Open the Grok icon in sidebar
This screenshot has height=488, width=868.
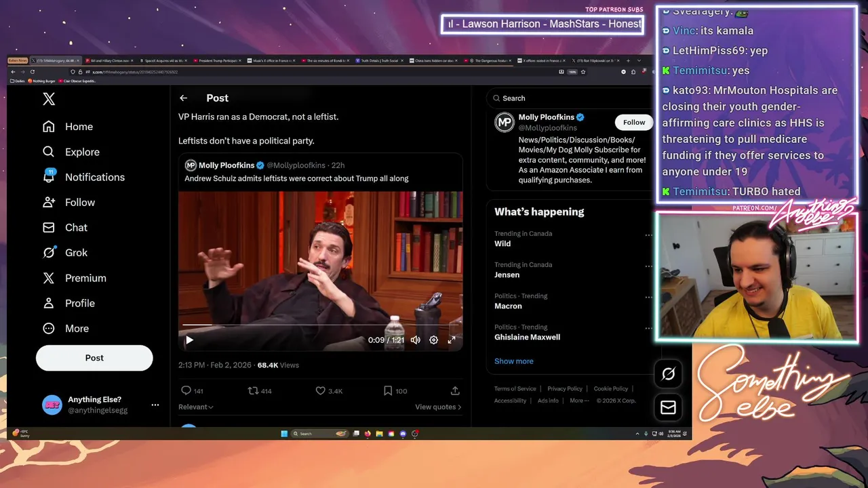(x=49, y=253)
